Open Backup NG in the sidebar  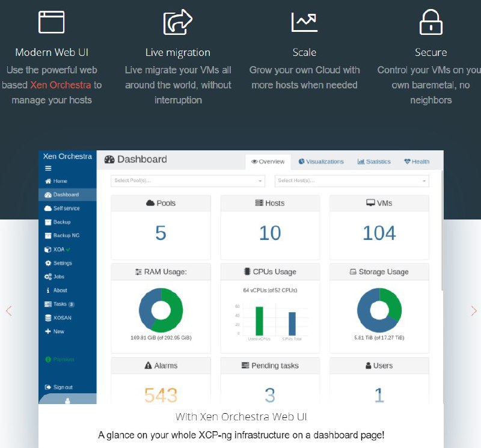[66, 236]
